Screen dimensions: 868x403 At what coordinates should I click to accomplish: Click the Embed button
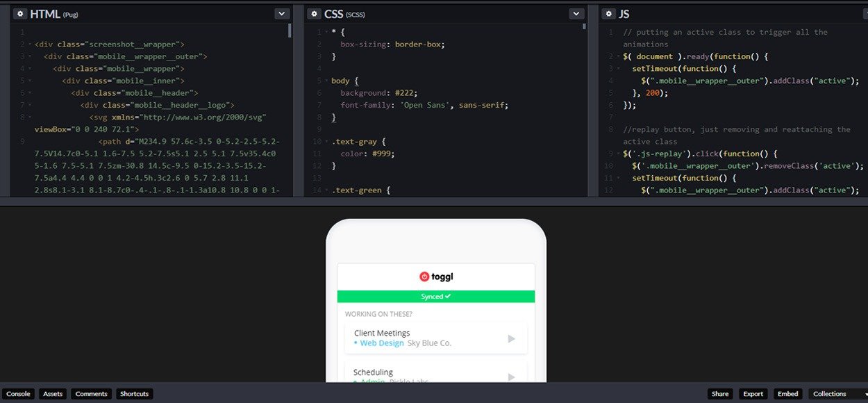click(x=787, y=394)
